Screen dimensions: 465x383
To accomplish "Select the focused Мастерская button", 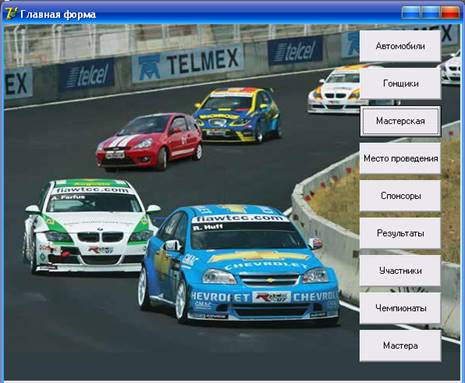I will click(400, 121).
